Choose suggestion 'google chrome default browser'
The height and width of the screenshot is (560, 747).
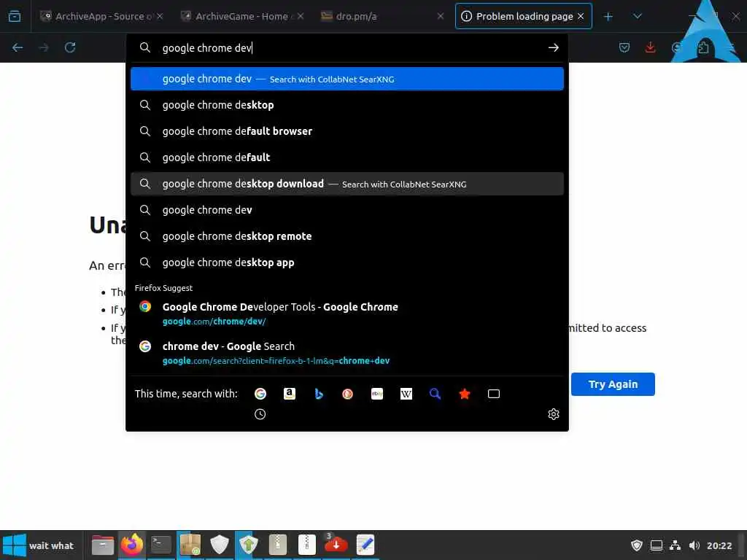pyautogui.click(x=347, y=131)
